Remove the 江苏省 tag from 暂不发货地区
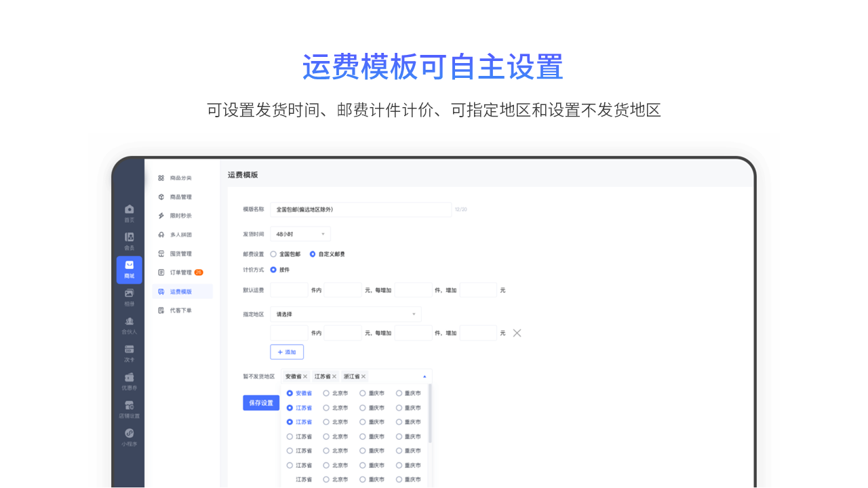The image size is (868, 488). coord(334,376)
